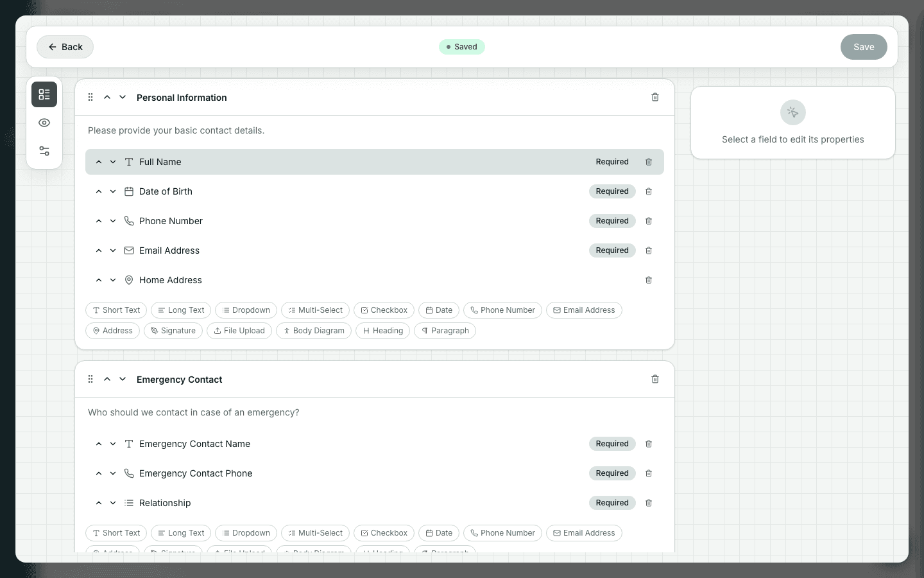Delete the Date of Birth field
Image resolution: width=924 pixels, height=578 pixels.
pyautogui.click(x=649, y=191)
